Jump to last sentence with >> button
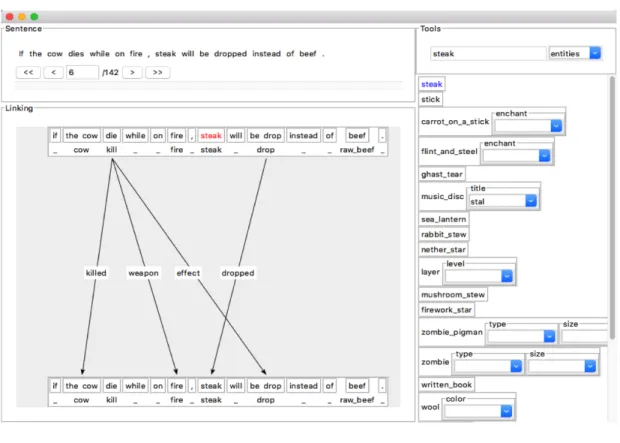This screenshot has width=620, height=443. [x=157, y=72]
